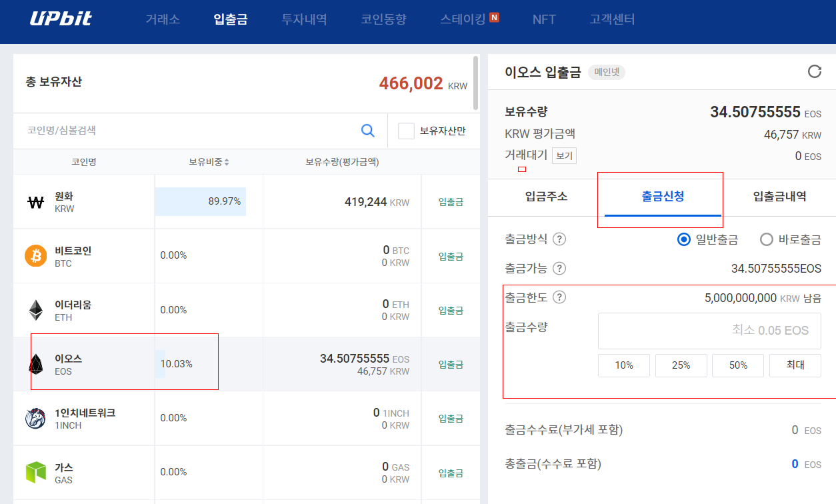836x504 pixels.
Task: Click 비트코인 coin name
Action: [73, 251]
